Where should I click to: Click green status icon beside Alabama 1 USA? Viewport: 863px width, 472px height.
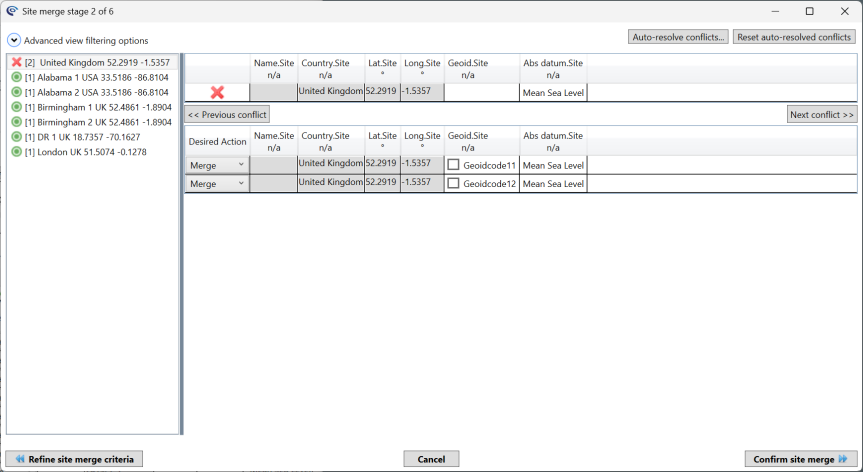pyautogui.click(x=16, y=77)
